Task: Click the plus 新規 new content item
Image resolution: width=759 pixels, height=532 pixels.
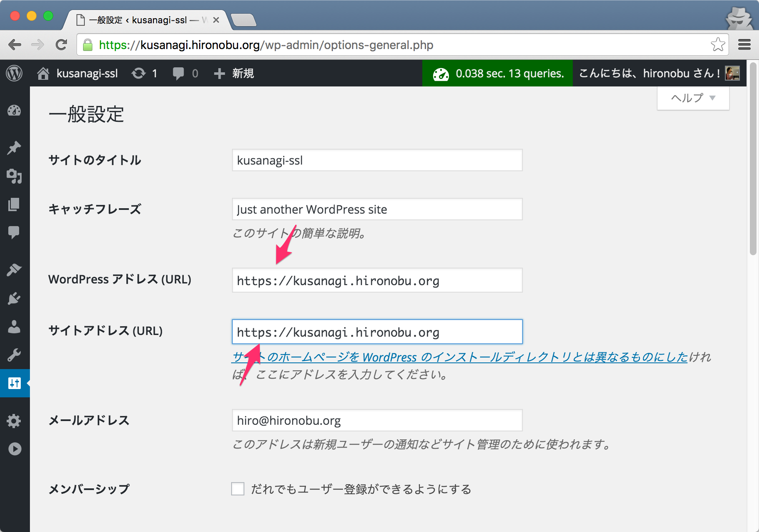Action: [234, 74]
